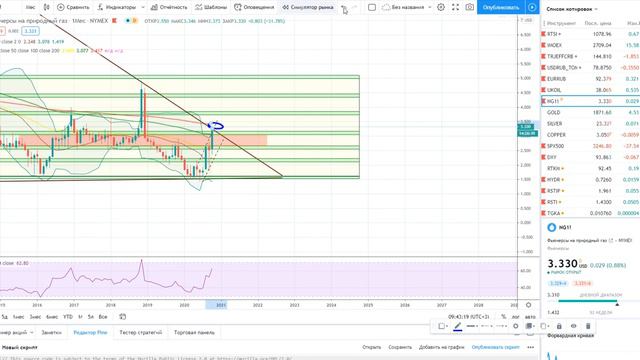Open the Редактор Pine tab
Screen dimensions: 640x360
coord(90,333)
